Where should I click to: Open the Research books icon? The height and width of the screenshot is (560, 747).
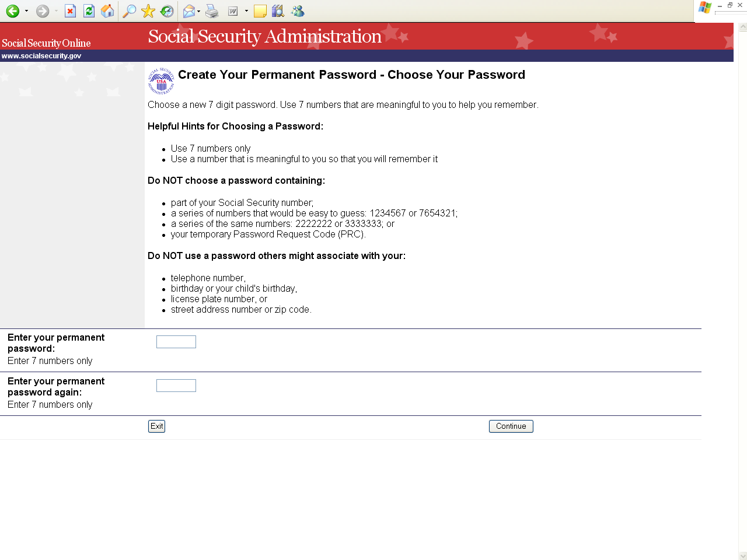click(x=278, y=11)
